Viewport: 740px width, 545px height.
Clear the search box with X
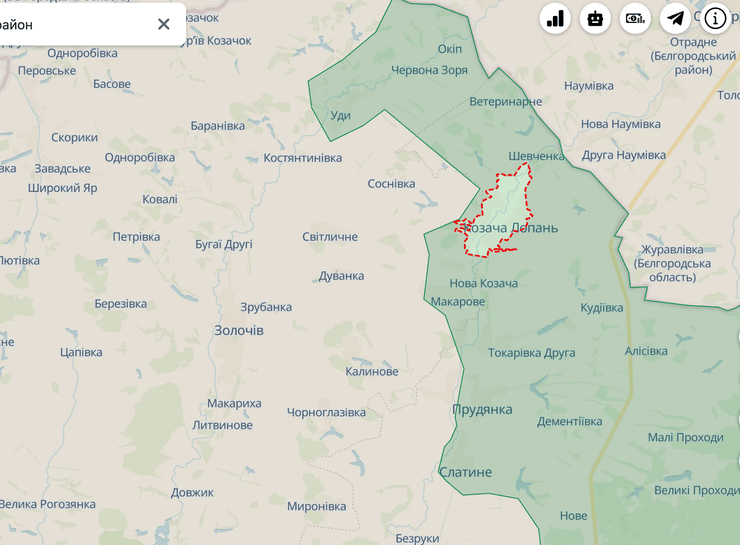tap(164, 24)
